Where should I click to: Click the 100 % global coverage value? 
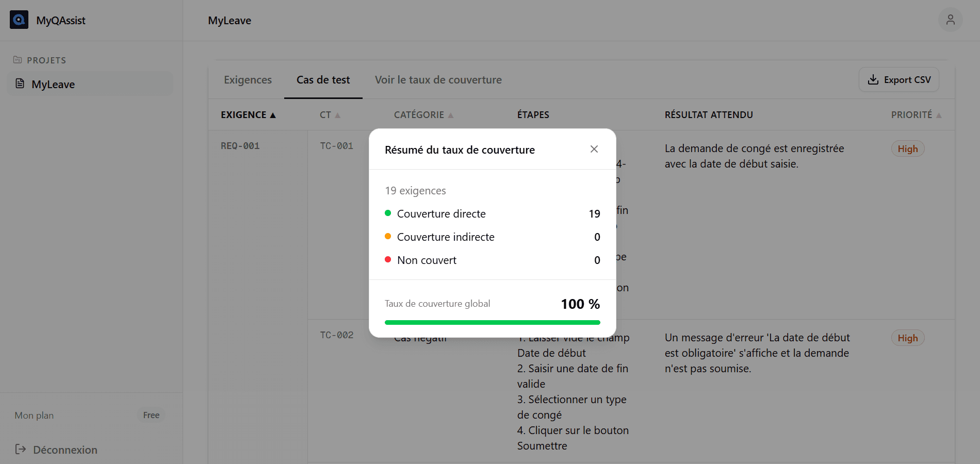click(580, 304)
